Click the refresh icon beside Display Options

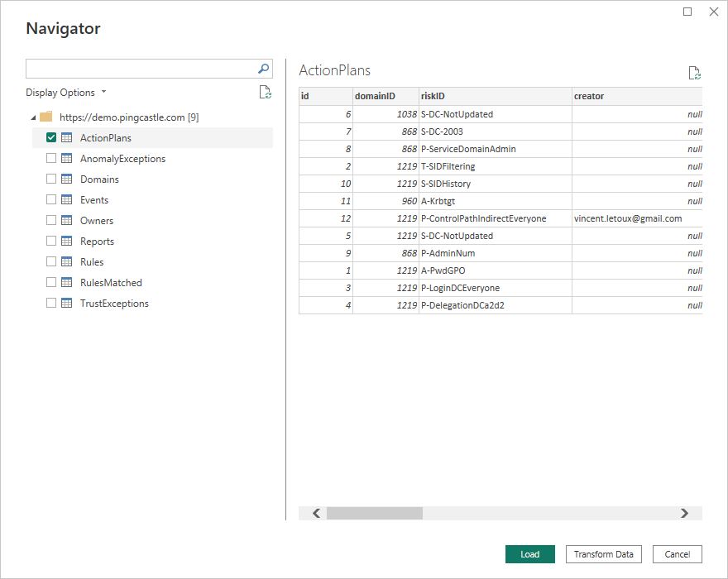pyautogui.click(x=265, y=93)
